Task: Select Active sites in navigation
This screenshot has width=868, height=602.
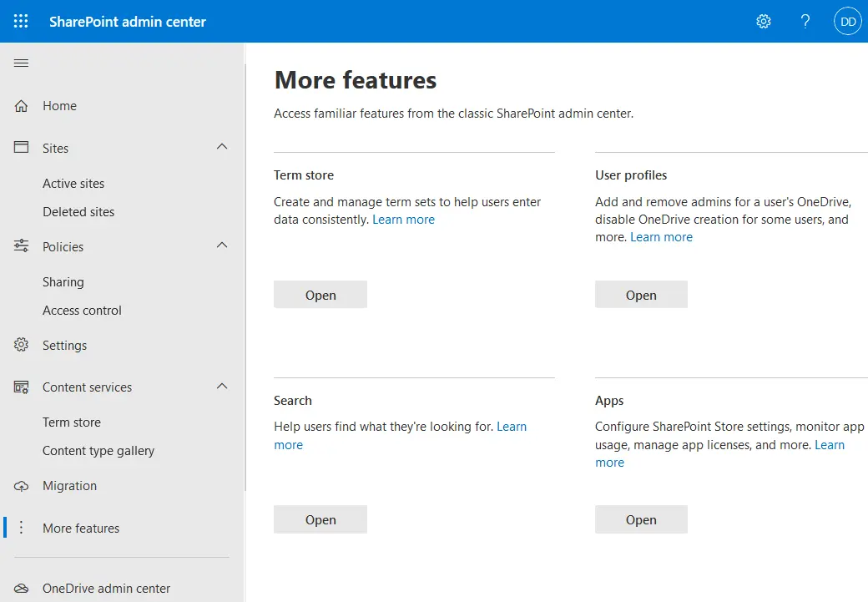Action: pos(73,184)
